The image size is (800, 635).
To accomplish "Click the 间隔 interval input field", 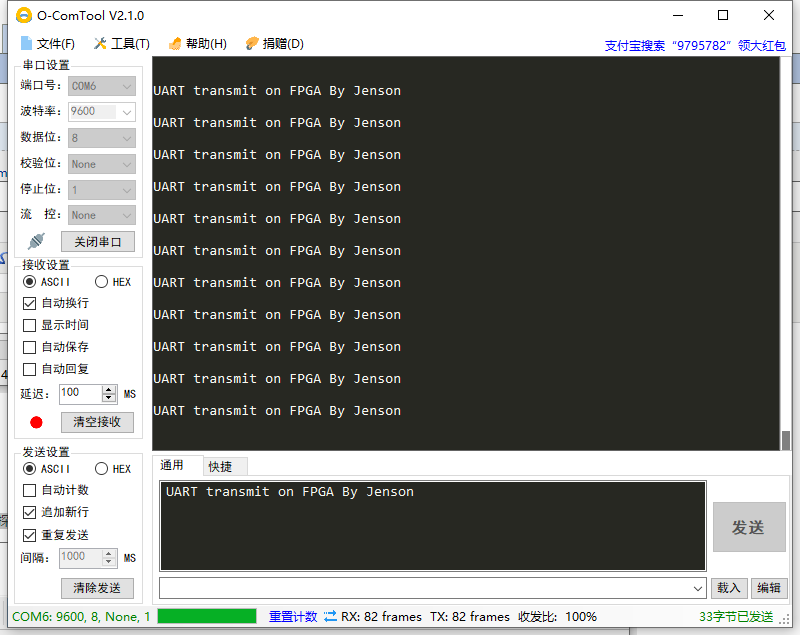I will (x=81, y=557).
